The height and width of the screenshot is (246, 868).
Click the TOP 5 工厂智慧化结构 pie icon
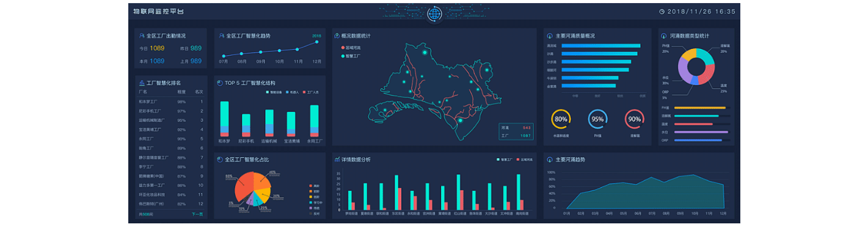pos(220,83)
